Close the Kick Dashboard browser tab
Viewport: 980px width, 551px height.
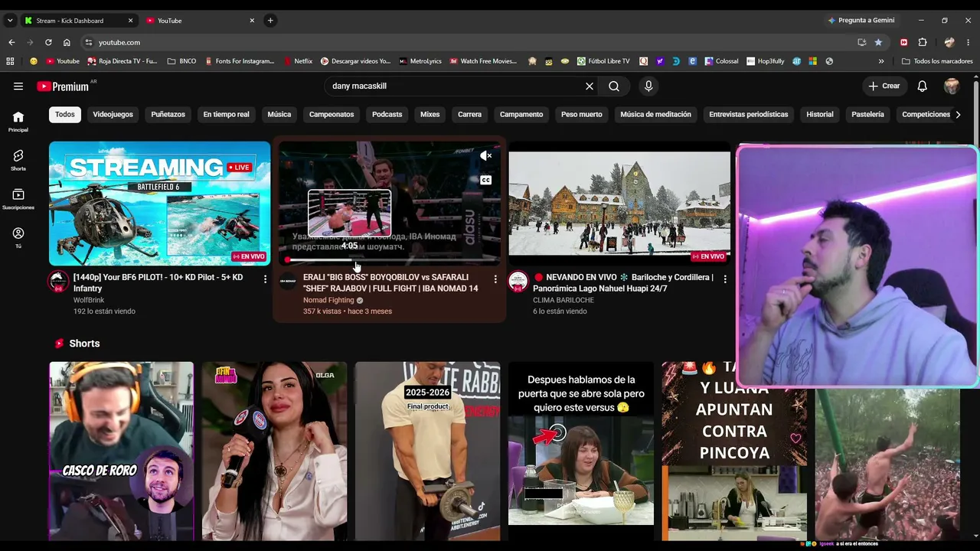[130, 21]
